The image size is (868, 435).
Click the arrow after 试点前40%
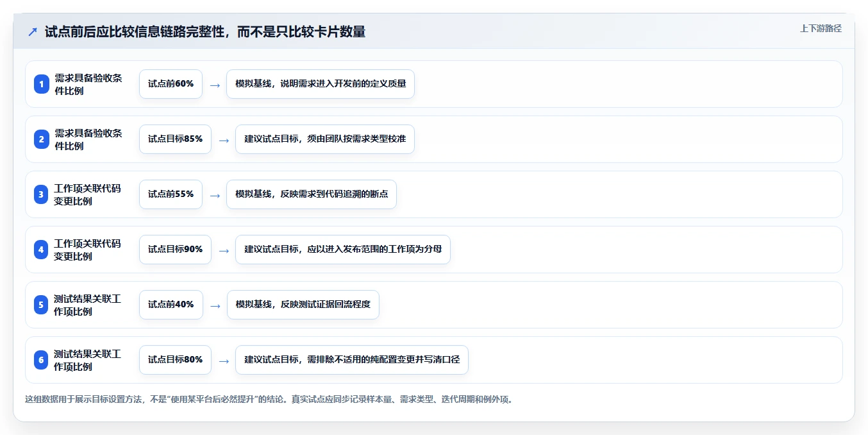[x=215, y=305]
